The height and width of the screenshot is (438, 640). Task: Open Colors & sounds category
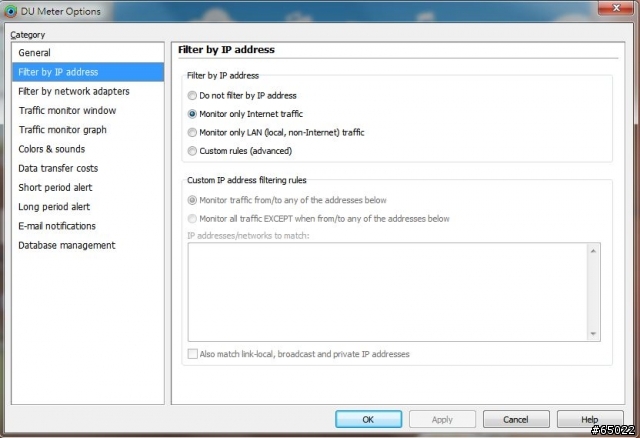[88, 149]
